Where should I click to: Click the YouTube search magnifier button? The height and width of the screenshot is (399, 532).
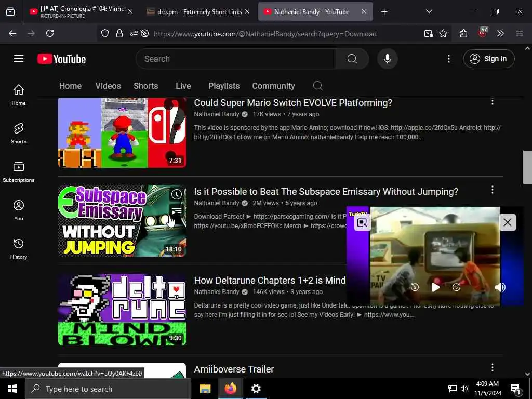[352, 59]
